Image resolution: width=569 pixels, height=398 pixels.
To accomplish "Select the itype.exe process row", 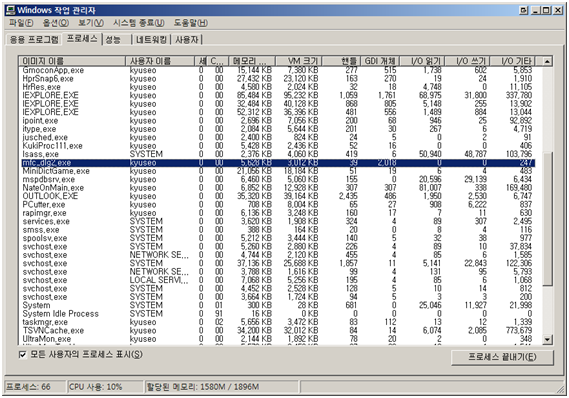I will pyautogui.click(x=277, y=129).
